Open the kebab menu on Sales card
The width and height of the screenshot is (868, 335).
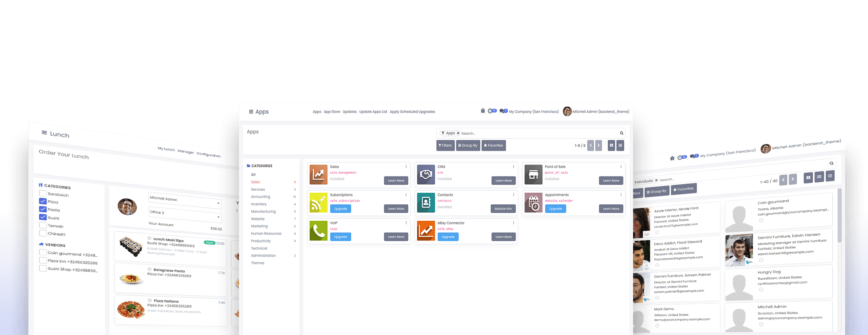click(x=406, y=166)
